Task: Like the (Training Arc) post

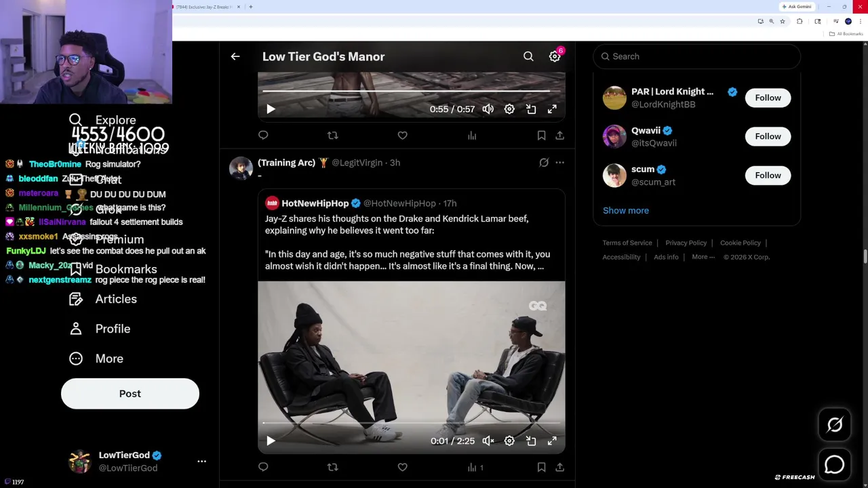Action: point(402,467)
